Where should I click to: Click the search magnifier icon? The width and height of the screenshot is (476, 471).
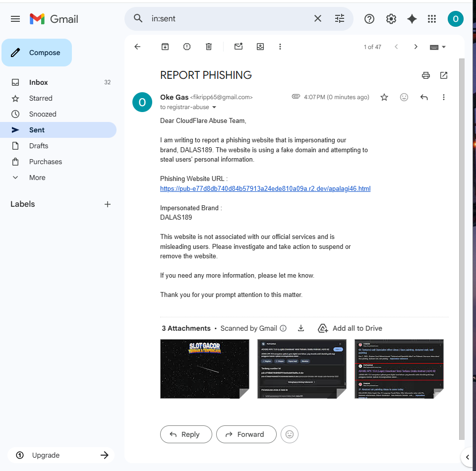138,18
